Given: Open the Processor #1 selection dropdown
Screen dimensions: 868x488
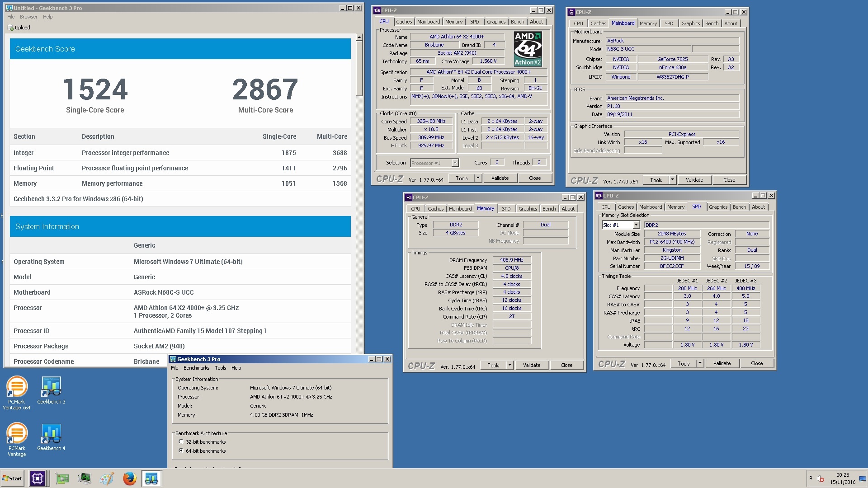Looking at the screenshot, I should point(455,163).
